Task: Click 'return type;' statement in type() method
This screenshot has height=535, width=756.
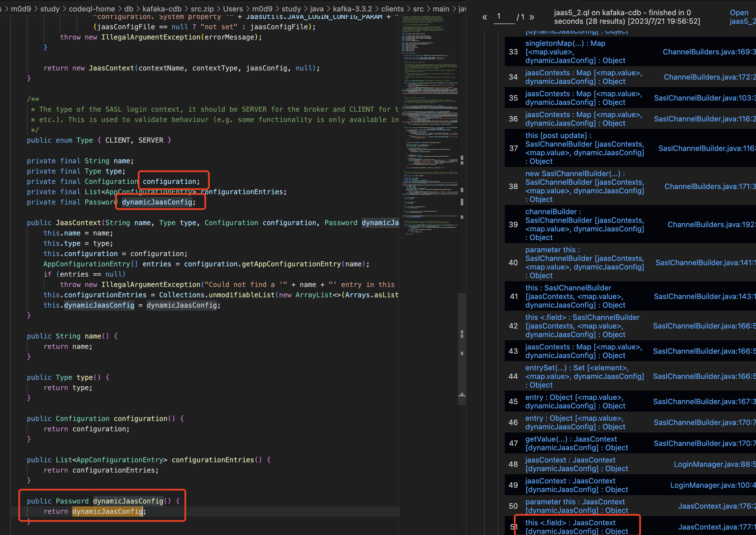Action: (x=68, y=388)
